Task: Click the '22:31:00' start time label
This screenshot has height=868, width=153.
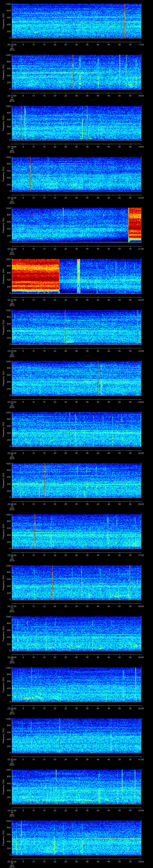Action: click(x=12, y=810)
